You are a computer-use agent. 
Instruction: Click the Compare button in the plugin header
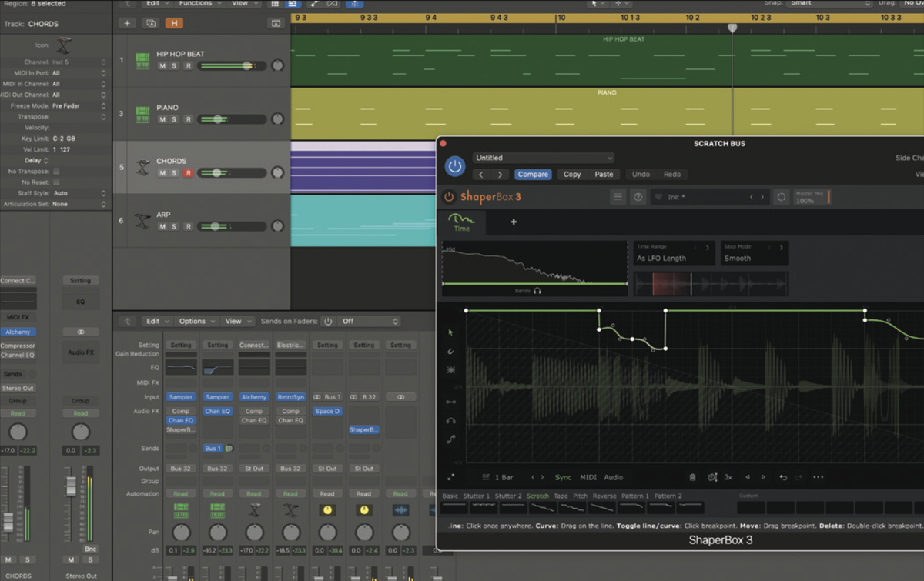coord(533,174)
